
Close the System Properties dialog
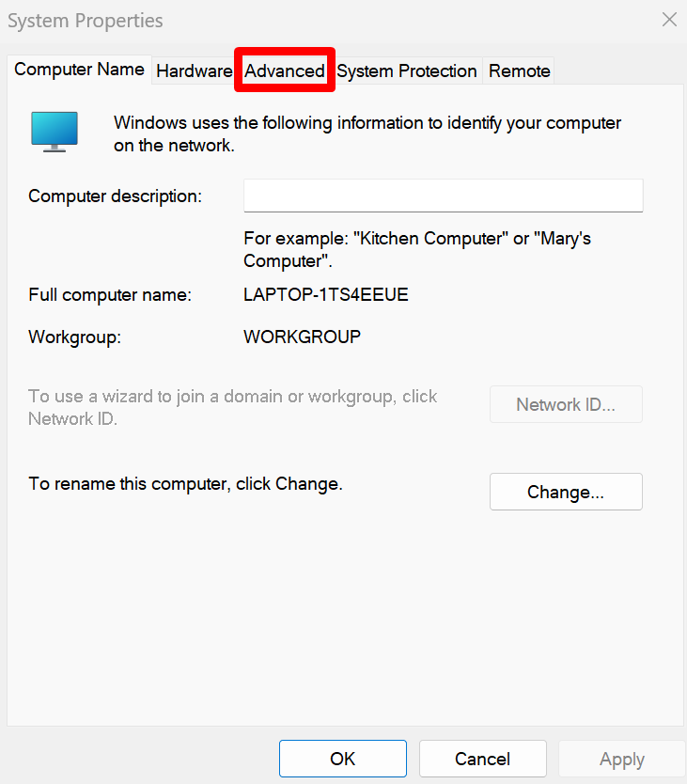669,20
